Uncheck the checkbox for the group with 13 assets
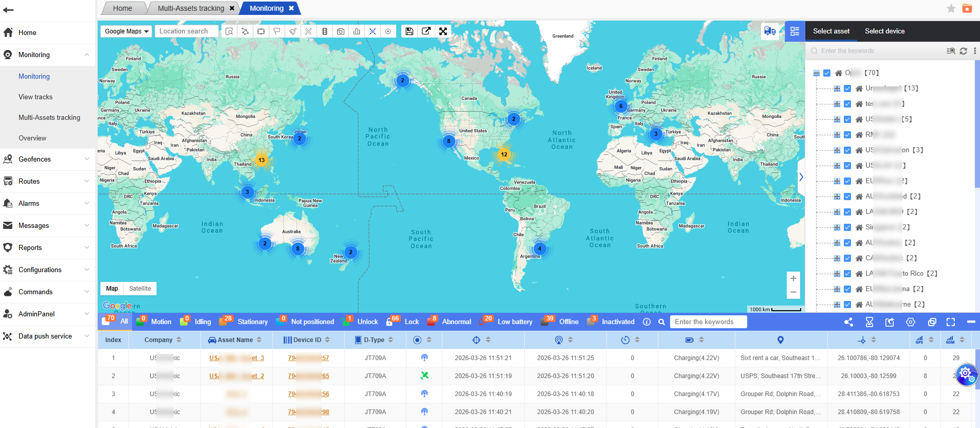The image size is (980, 428). click(847, 88)
